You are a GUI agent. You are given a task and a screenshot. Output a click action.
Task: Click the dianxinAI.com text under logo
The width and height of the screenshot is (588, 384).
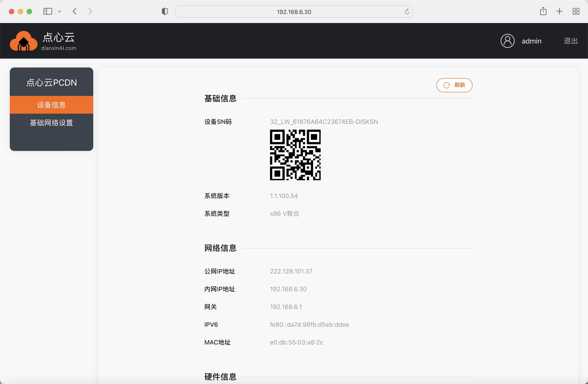coord(59,48)
